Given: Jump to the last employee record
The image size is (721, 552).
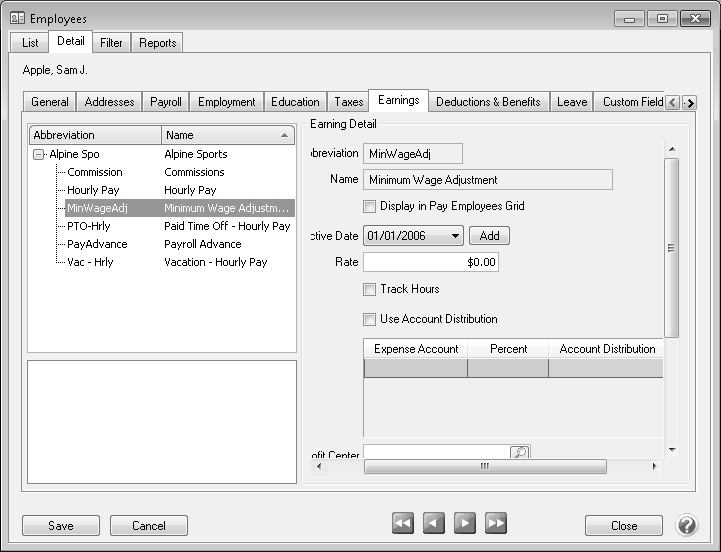Looking at the screenshot, I should point(495,524).
